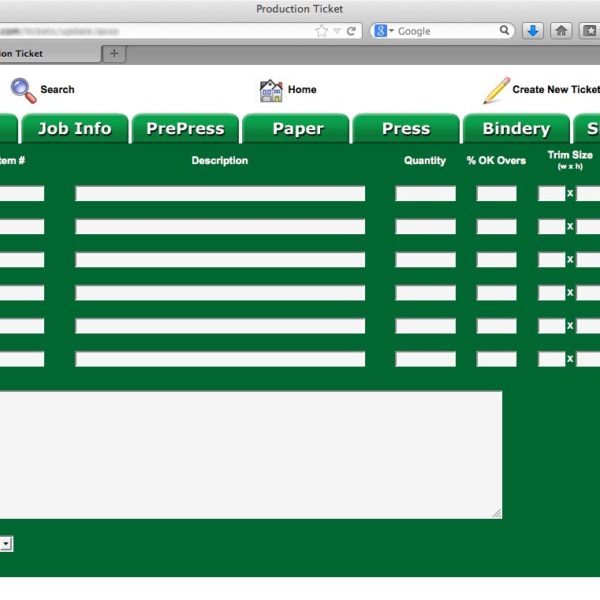Click the Create New Ticket link
Image resolution: width=600 pixels, height=600 pixels.
pos(555,90)
